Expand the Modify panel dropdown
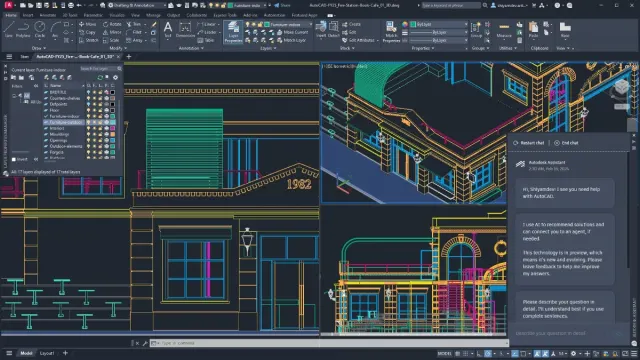The image size is (640, 360). (118, 48)
